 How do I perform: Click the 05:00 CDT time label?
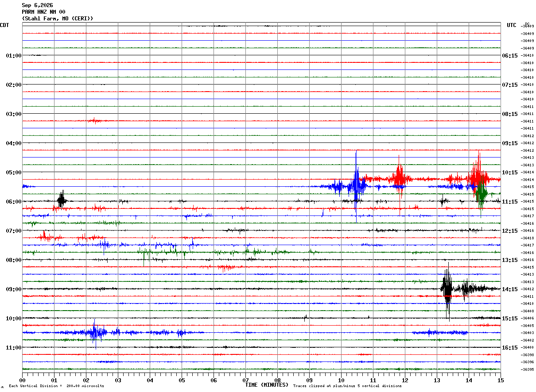coord(13,173)
